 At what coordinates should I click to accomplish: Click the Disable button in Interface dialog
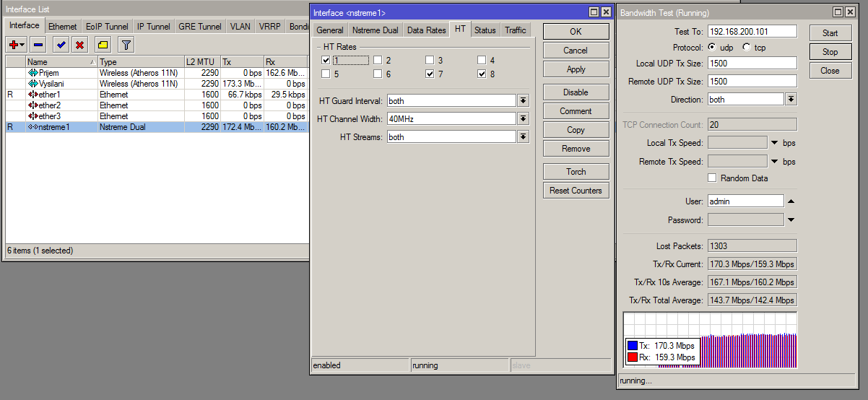tap(576, 92)
